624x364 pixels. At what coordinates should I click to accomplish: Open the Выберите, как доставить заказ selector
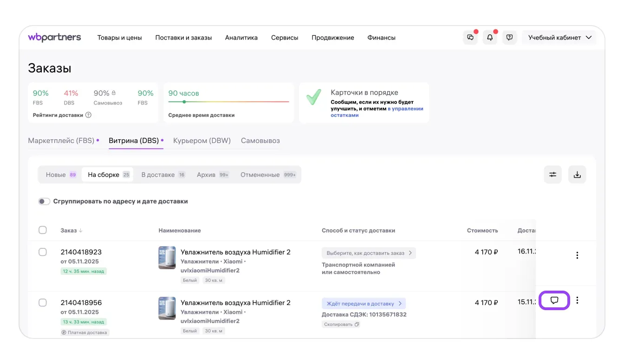point(369,253)
